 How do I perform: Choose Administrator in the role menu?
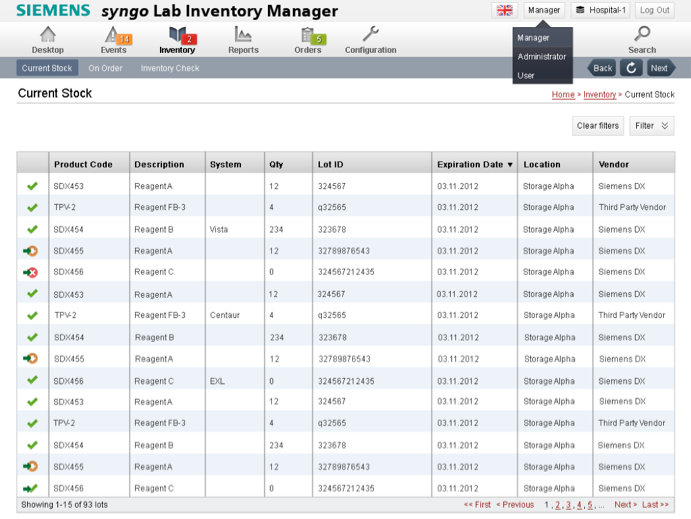pos(542,57)
